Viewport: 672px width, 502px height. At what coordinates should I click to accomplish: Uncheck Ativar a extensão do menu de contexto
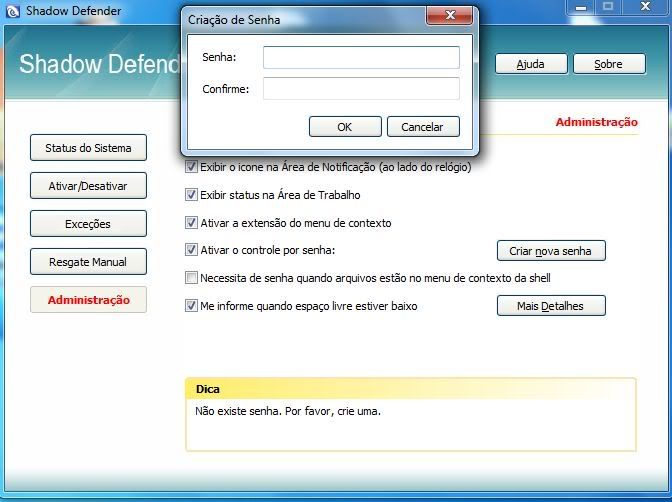[191, 222]
